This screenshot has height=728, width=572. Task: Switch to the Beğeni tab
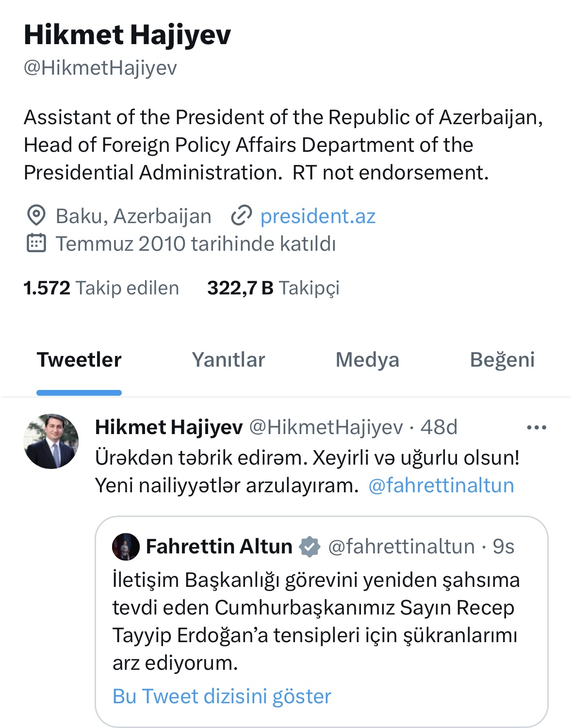tap(502, 360)
